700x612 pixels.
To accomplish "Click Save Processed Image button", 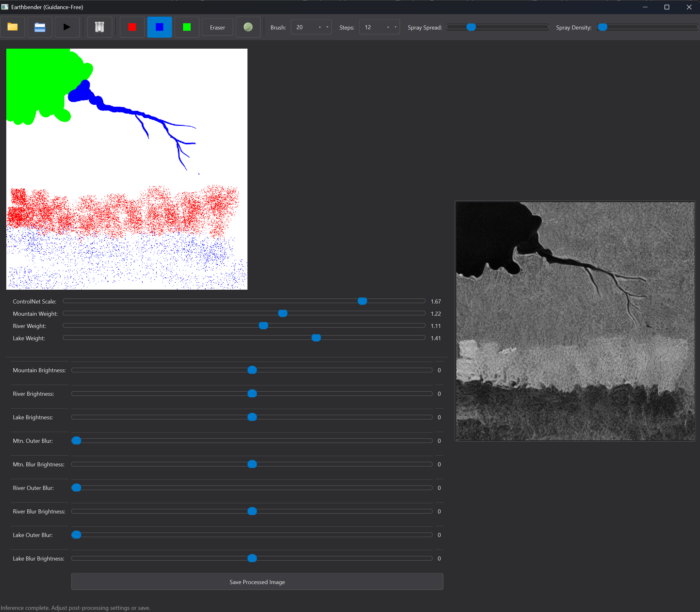I will (257, 582).
